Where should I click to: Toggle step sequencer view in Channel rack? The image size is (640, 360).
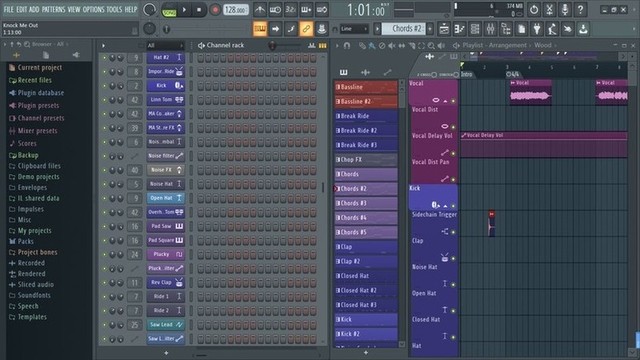pyautogui.click(x=322, y=46)
